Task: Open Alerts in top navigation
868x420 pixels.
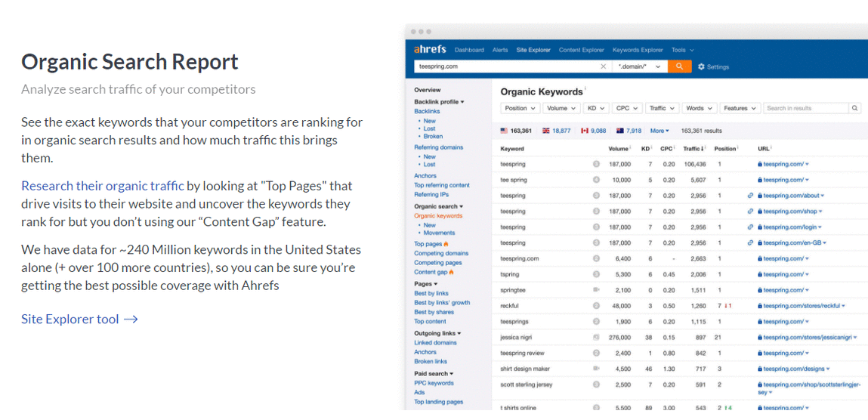Action: 500,51
